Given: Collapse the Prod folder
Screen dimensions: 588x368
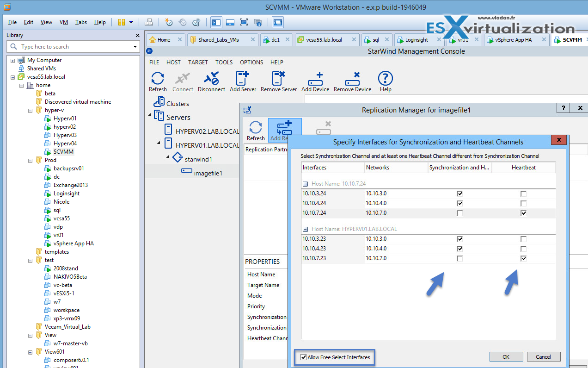Looking at the screenshot, I should [30, 160].
